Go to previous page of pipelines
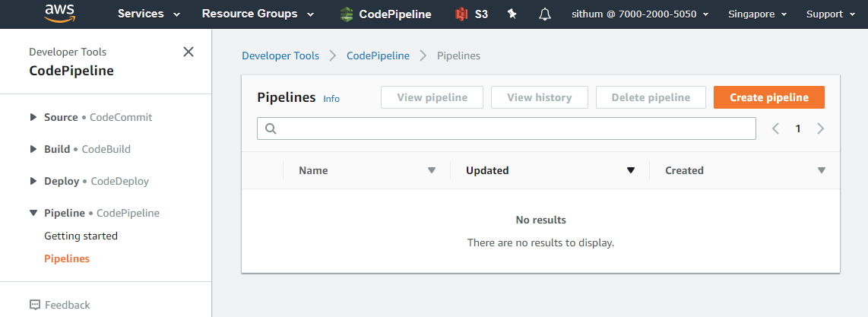This screenshot has width=868, height=317. click(776, 128)
